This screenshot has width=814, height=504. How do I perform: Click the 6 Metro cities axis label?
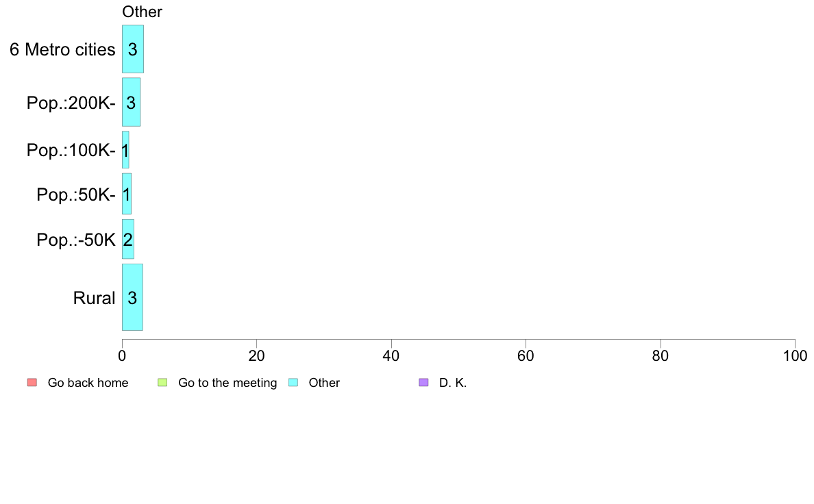coord(62,50)
